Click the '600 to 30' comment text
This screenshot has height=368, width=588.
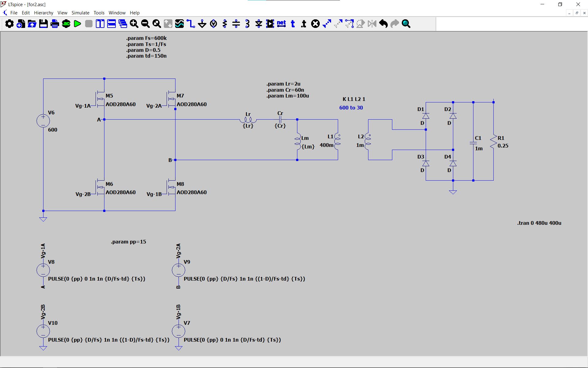(351, 108)
